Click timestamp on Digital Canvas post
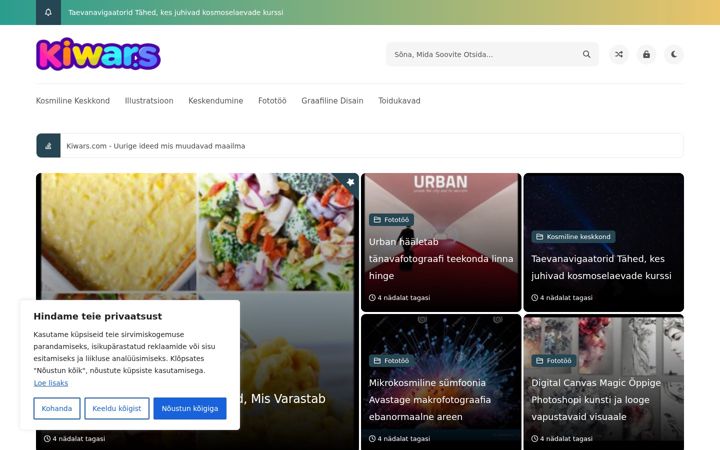720x450 pixels. pos(562,439)
